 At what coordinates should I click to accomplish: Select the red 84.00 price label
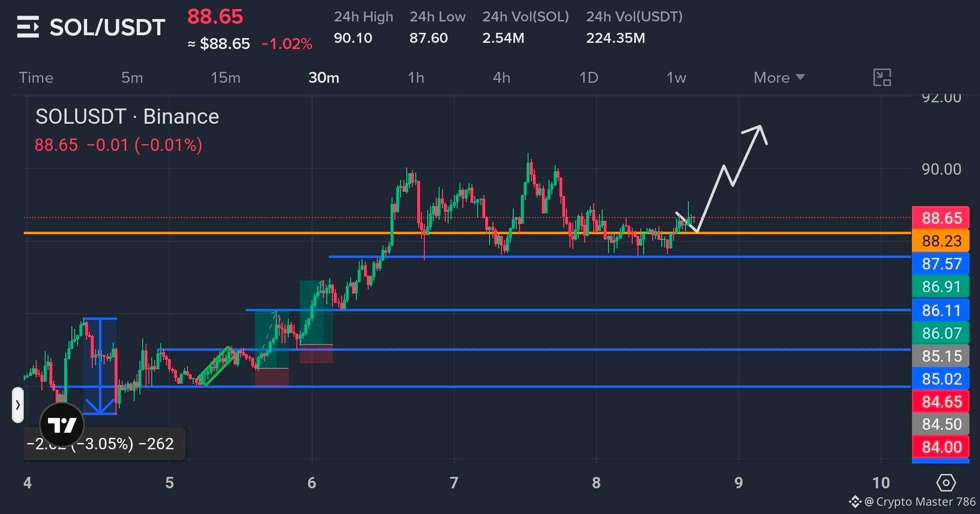tap(941, 447)
